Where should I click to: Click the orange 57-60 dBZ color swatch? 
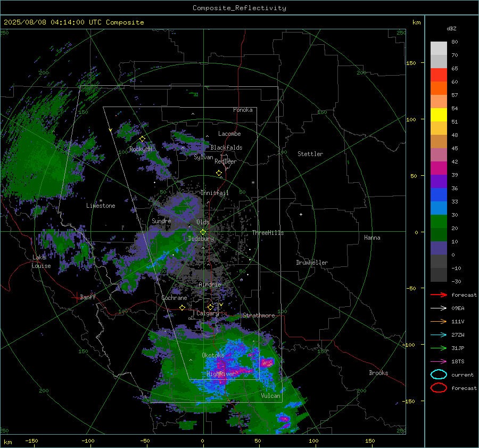tap(439, 88)
